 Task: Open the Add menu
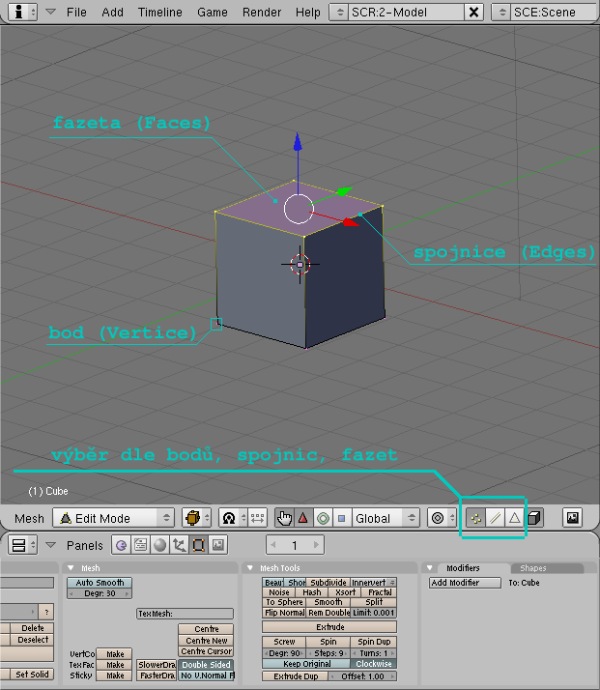(112, 12)
